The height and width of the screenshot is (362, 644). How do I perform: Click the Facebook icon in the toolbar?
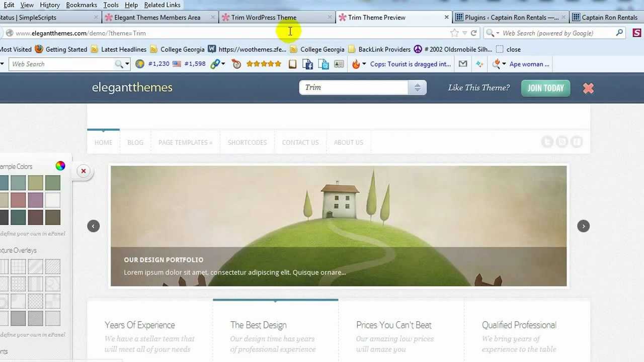click(x=308, y=64)
